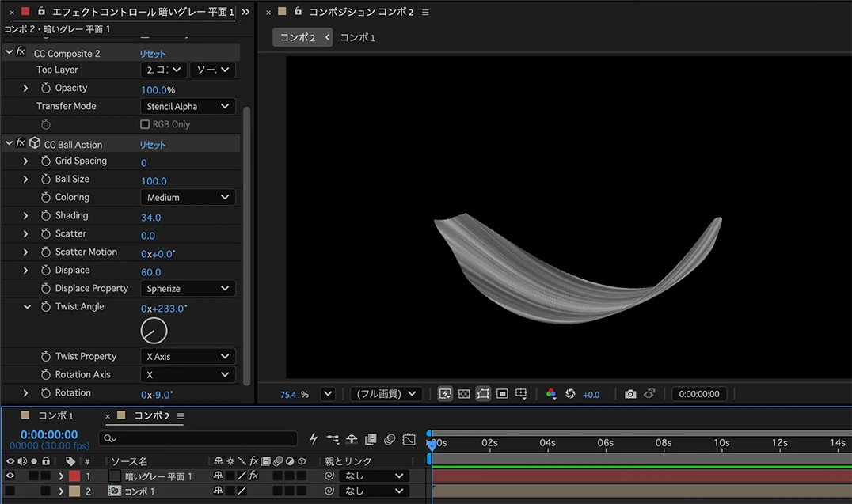The width and height of the screenshot is (852, 504).
Task: Open the Graph Editor in the timeline
Action: (x=409, y=438)
